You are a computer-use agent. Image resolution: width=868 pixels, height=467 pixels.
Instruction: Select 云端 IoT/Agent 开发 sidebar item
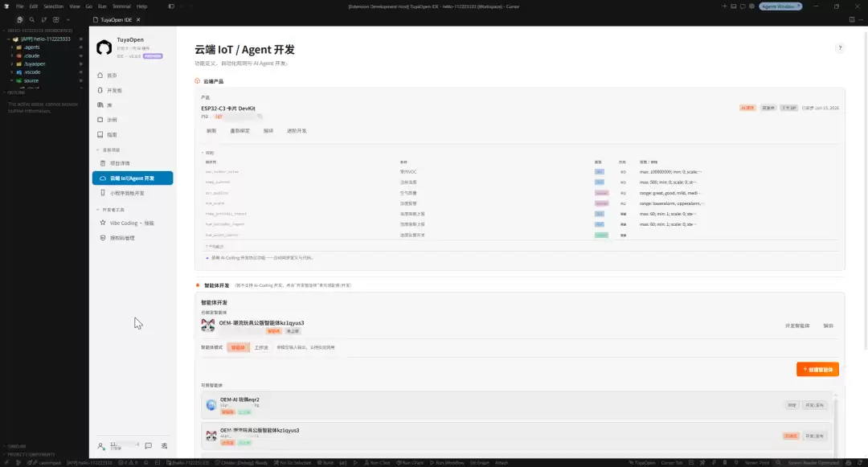pyautogui.click(x=133, y=178)
